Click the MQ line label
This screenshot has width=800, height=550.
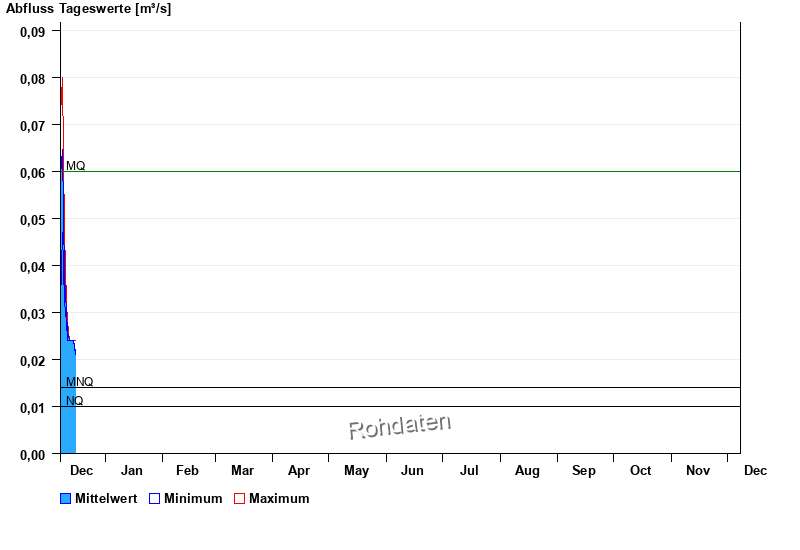76,166
